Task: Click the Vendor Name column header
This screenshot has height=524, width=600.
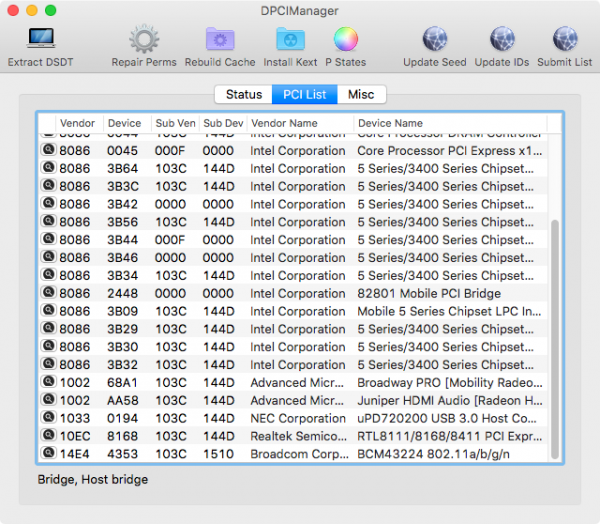Action: (298, 123)
